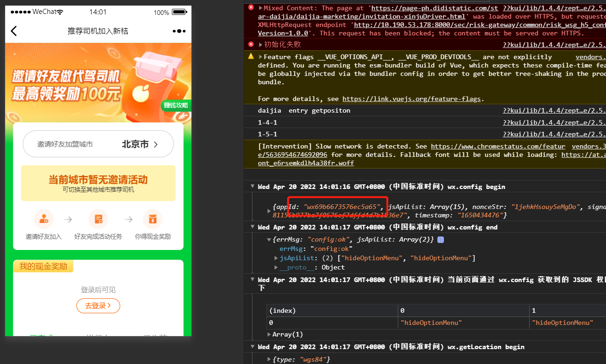Tap the 你得现金奖励 step icon

pos(153,219)
